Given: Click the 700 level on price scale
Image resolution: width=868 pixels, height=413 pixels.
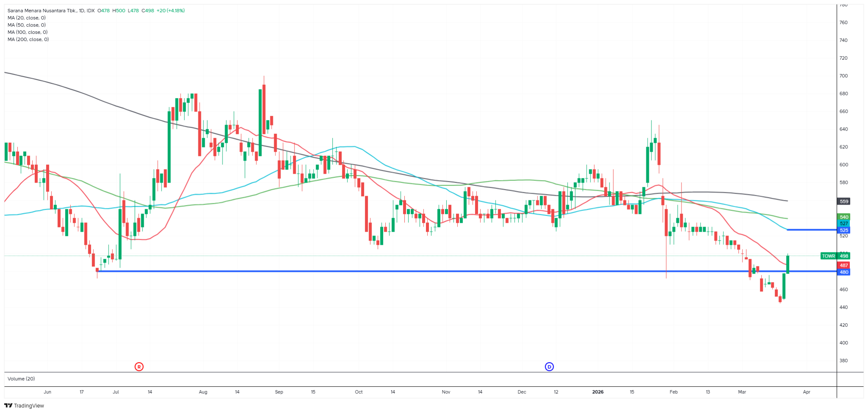Looking at the screenshot, I should pos(843,76).
